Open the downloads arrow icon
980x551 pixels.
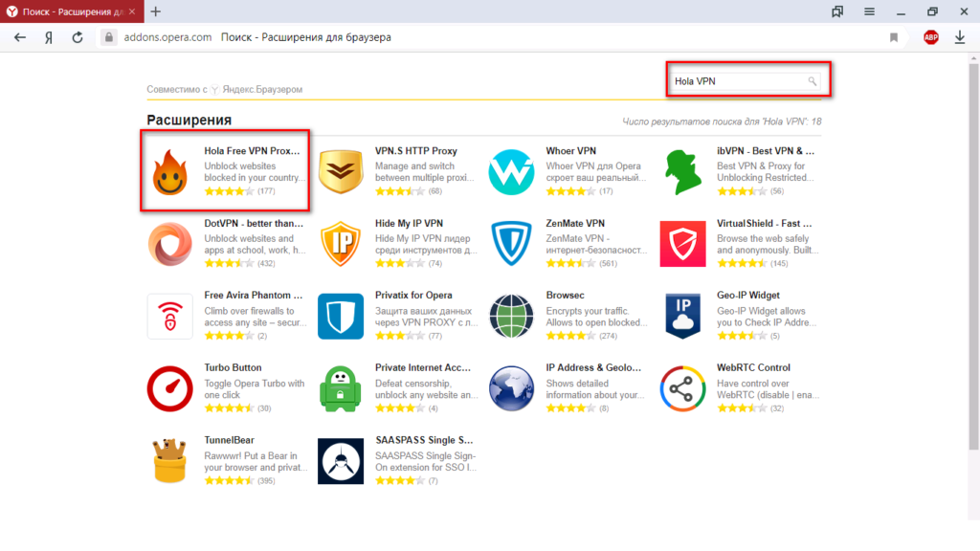(960, 37)
